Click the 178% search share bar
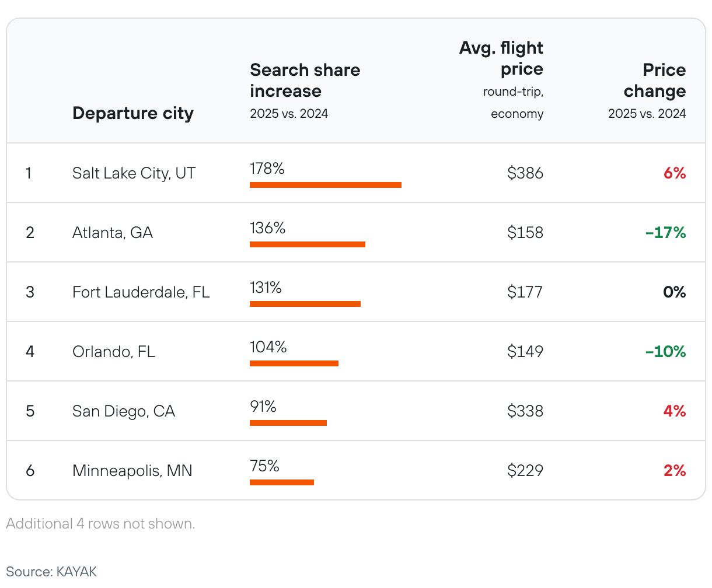The height and width of the screenshot is (588, 712). pyautogui.click(x=325, y=185)
